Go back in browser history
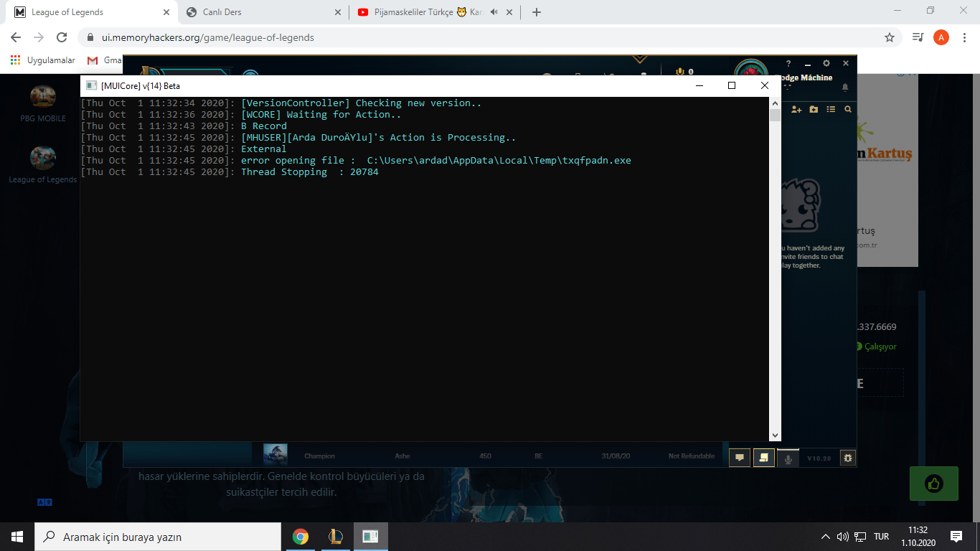 click(x=16, y=37)
